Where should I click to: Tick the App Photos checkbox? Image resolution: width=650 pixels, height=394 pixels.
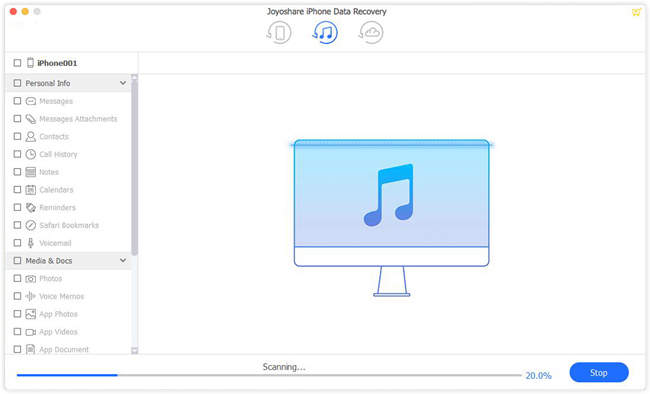point(17,314)
